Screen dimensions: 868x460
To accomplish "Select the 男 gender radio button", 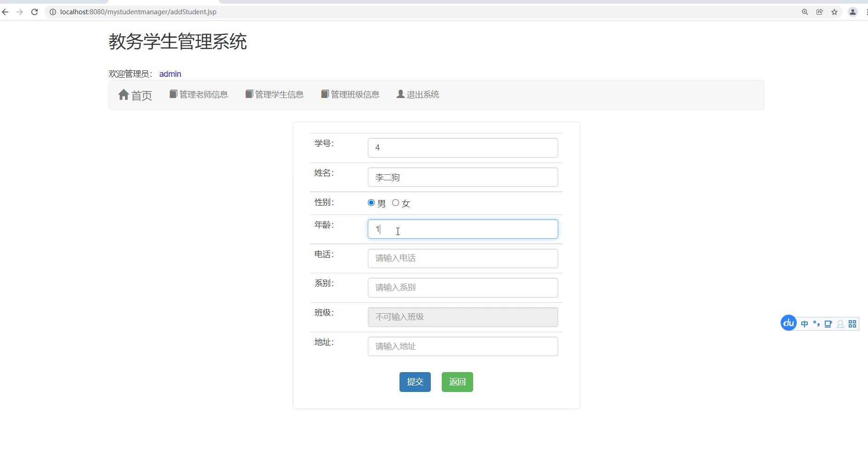I will (x=371, y=203).
